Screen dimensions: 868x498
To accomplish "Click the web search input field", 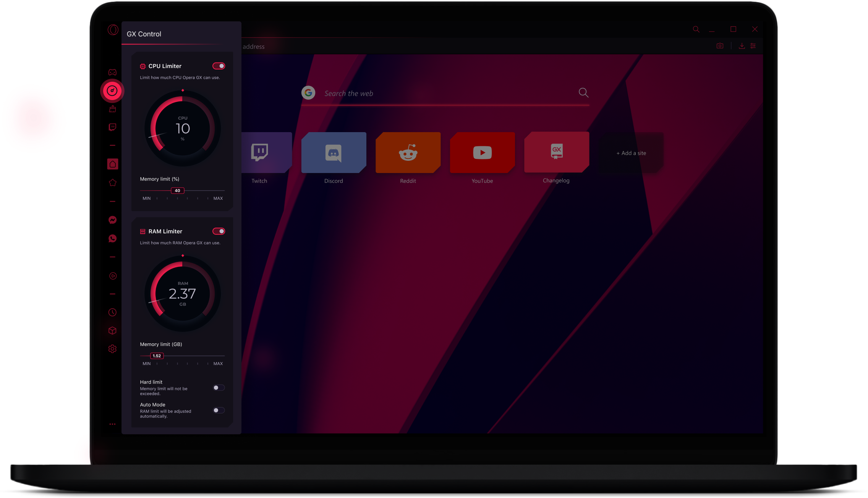I will click(447, 92).
